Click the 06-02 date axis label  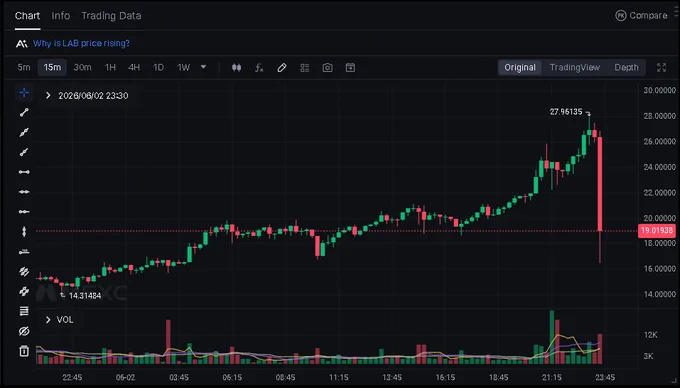pyautogui.click(x=125, y=377)
